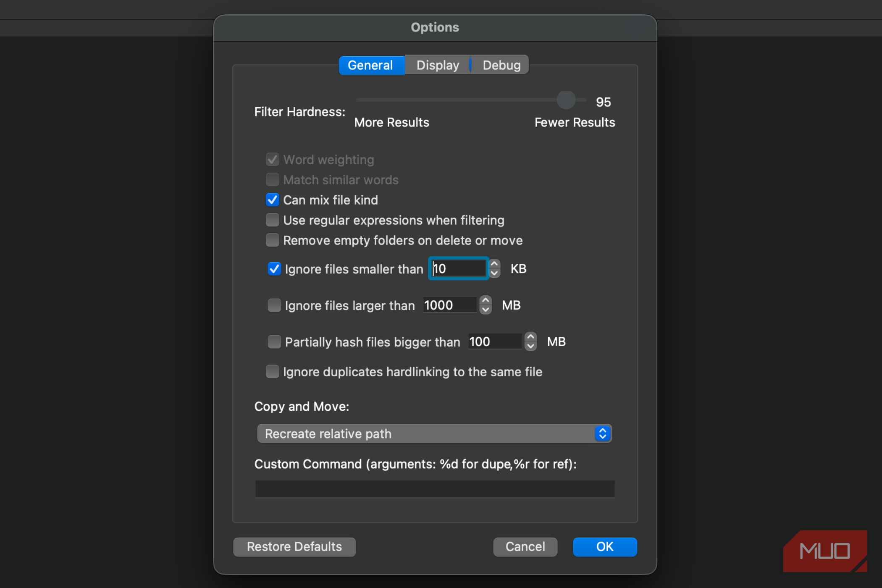Open the Recreate relative path dropdown
The width and height of the screenshot is (882, 588).
(x=434, y=433)
